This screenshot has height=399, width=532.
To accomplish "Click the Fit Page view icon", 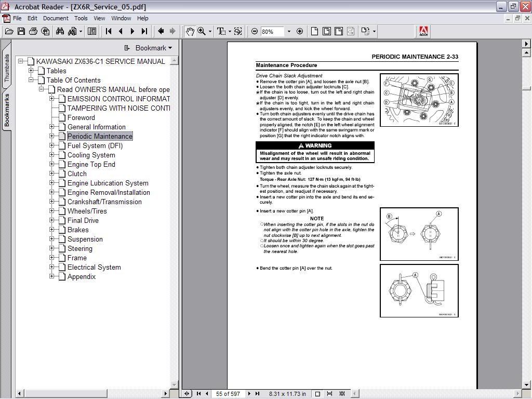I will (326, 31).
